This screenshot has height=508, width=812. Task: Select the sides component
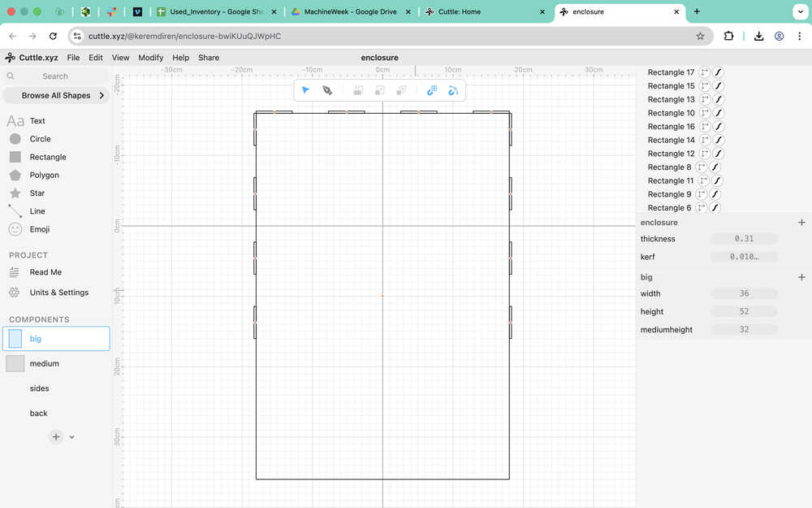coord(56,389)
